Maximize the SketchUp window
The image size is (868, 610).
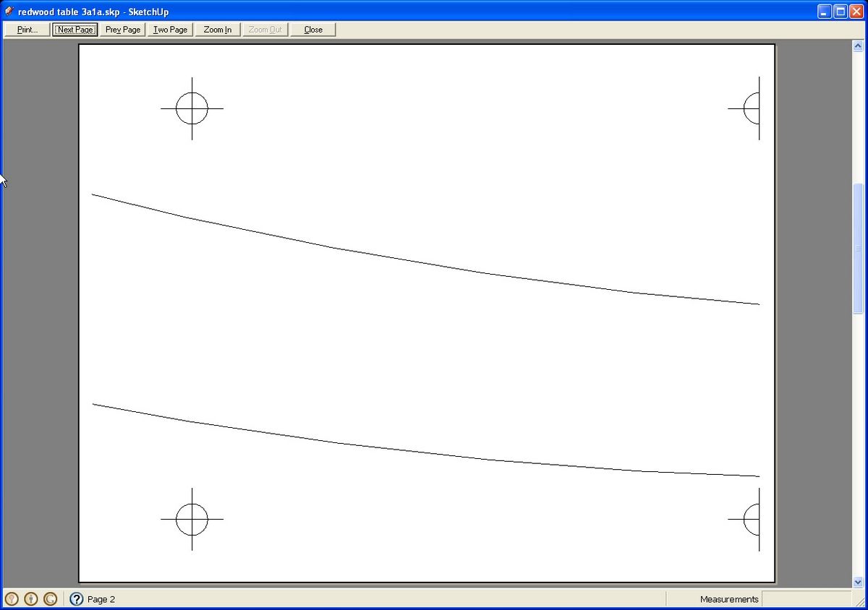(x=841, y=12)
